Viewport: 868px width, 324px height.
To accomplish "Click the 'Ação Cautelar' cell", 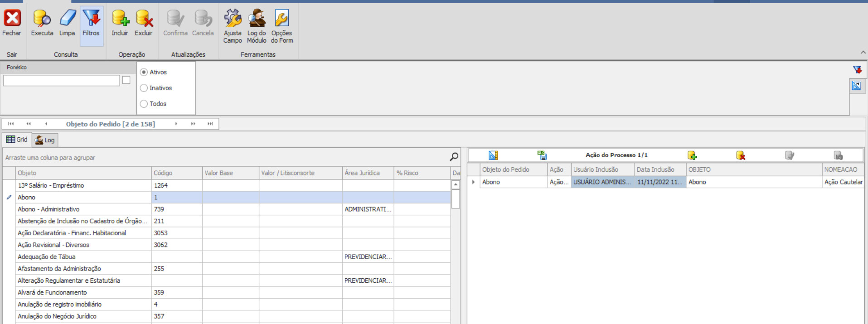I will point(843,182).
